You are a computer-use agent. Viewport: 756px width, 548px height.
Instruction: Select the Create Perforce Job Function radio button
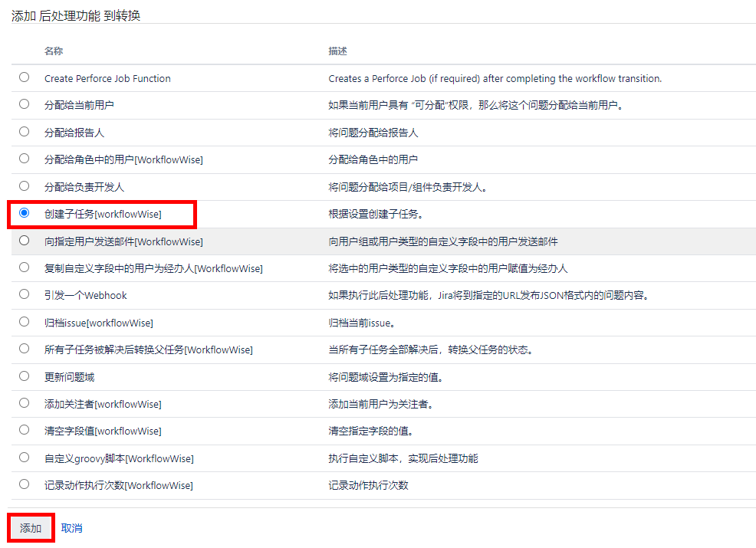coord(25,77)
